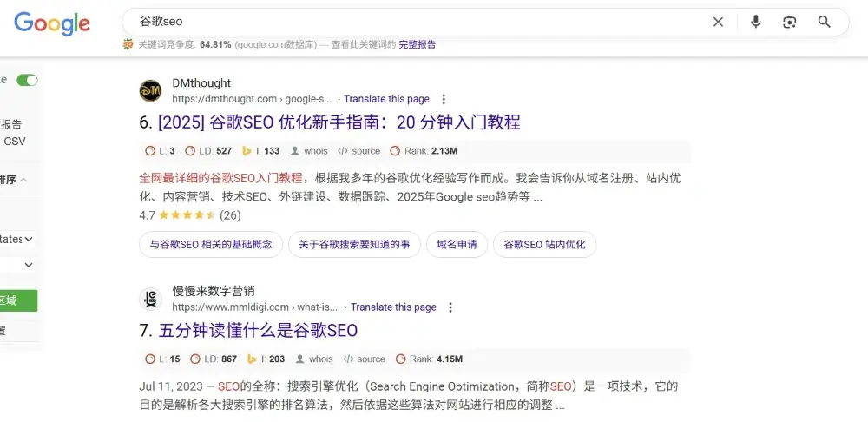Open the country dropdown showing 'tates'

(17, 240)
